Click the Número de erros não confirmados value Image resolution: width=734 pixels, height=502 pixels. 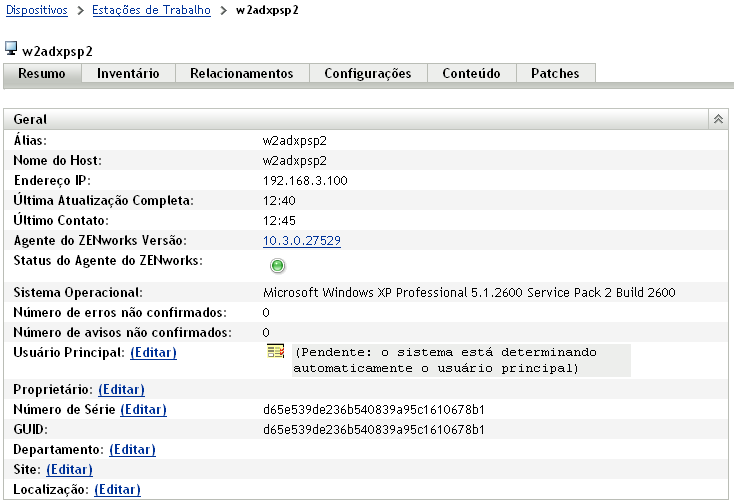pyautogui.click(x=266, y=313)
